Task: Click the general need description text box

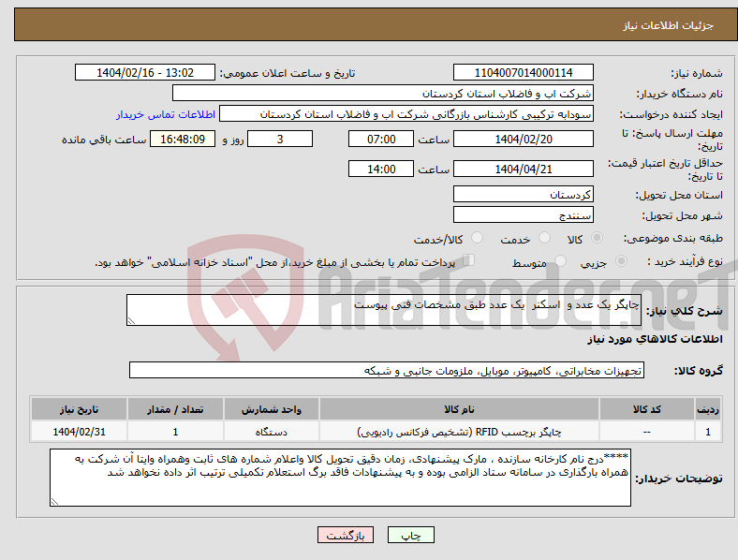Action: pos(384,310)
